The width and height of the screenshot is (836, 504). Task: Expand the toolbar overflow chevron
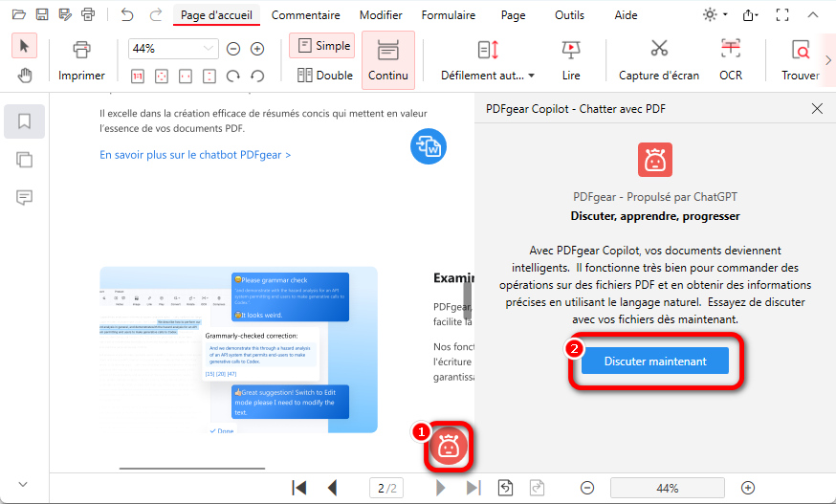(x=828, y=60)
